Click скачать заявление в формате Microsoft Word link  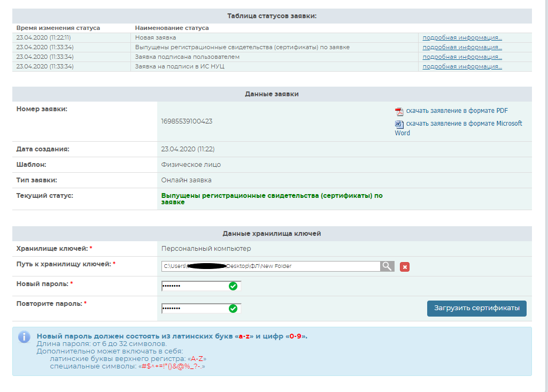(x=464, y=124)
